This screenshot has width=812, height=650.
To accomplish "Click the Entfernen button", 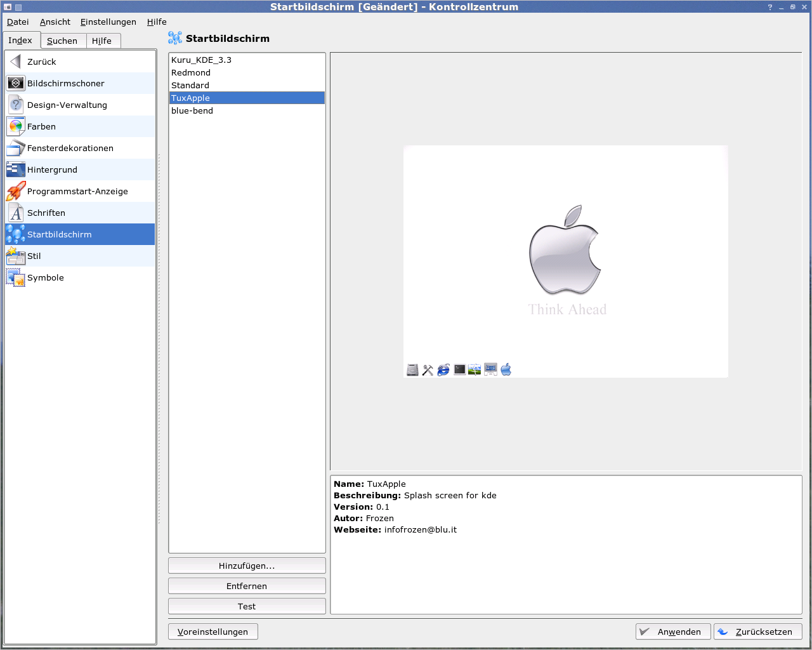I will pos(247,586).
